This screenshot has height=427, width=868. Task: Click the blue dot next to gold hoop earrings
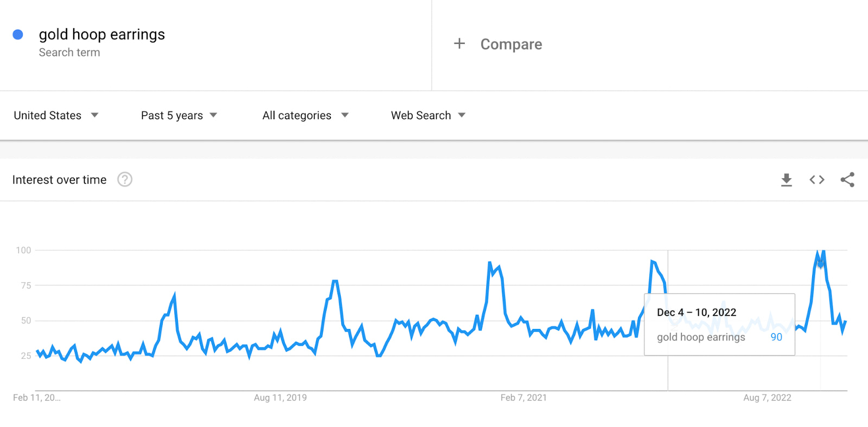18,34
